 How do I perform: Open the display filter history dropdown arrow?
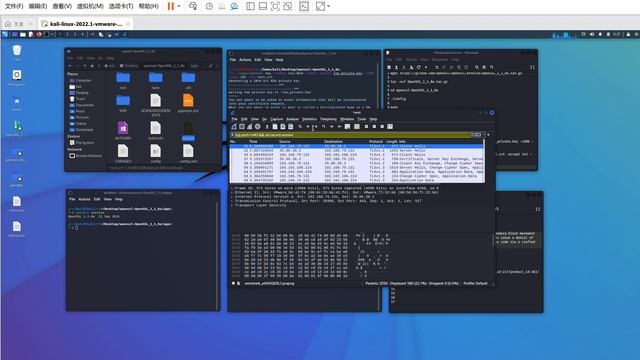click(x=483, y=135)
